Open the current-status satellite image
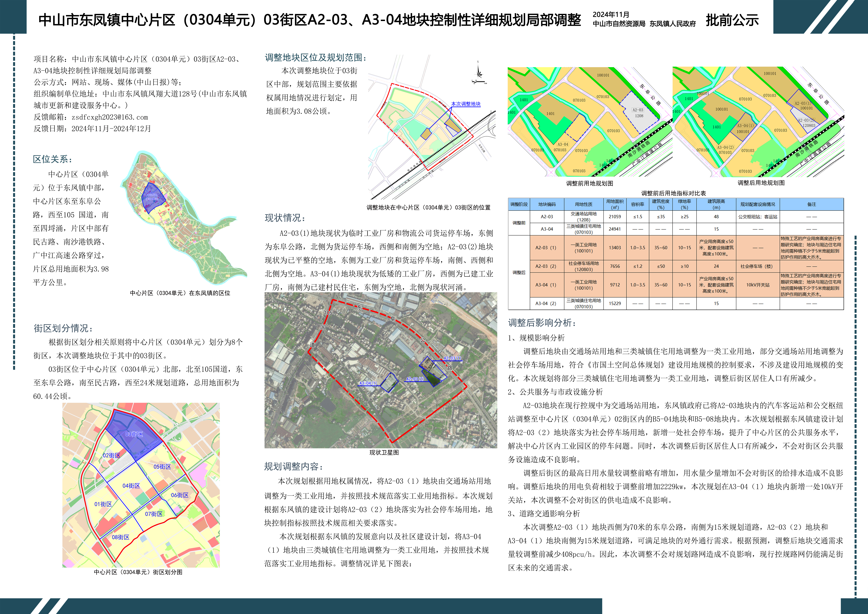 coord(381,370)
